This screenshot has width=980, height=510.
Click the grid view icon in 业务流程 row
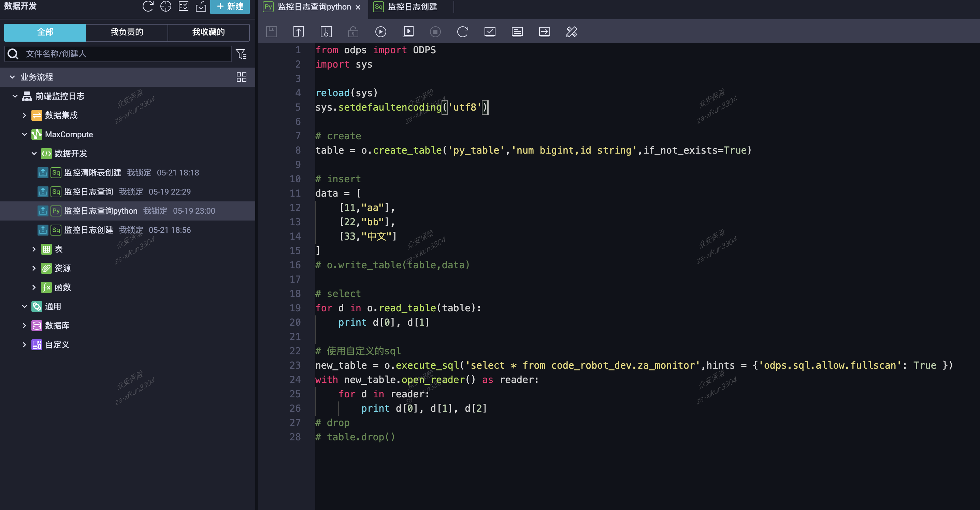pos(242,77)
